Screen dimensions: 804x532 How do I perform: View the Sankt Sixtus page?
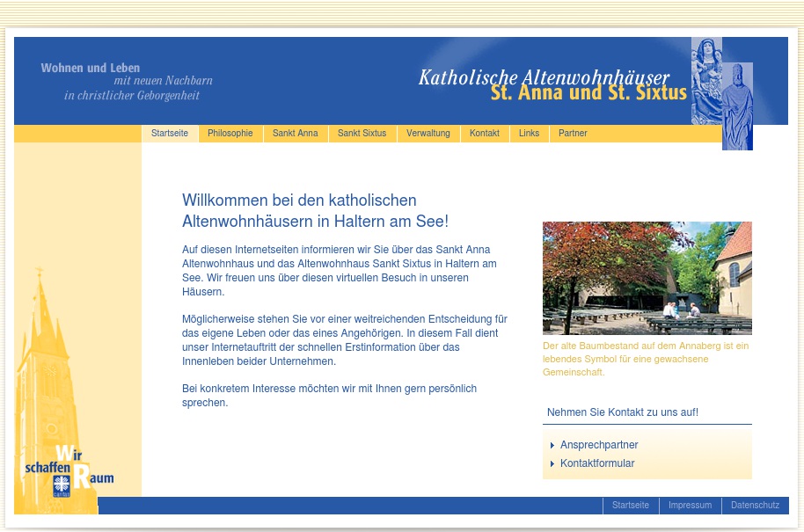(362, 133)
